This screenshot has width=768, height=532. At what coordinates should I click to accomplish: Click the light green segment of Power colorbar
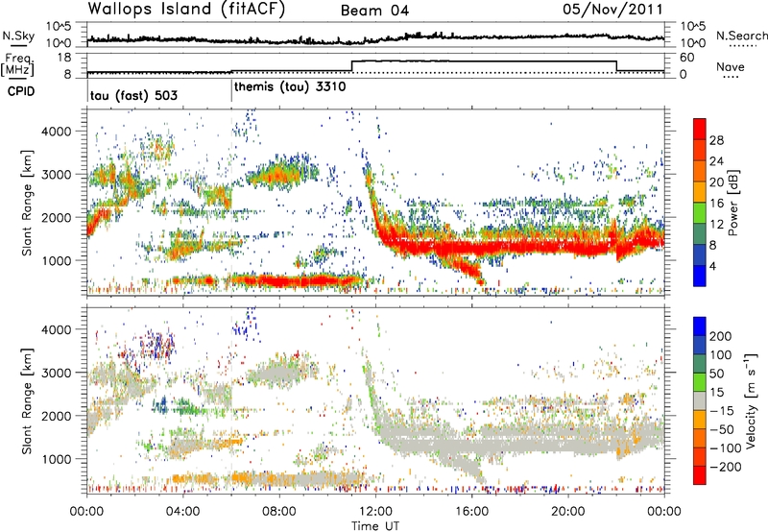(x=700, y=213)
